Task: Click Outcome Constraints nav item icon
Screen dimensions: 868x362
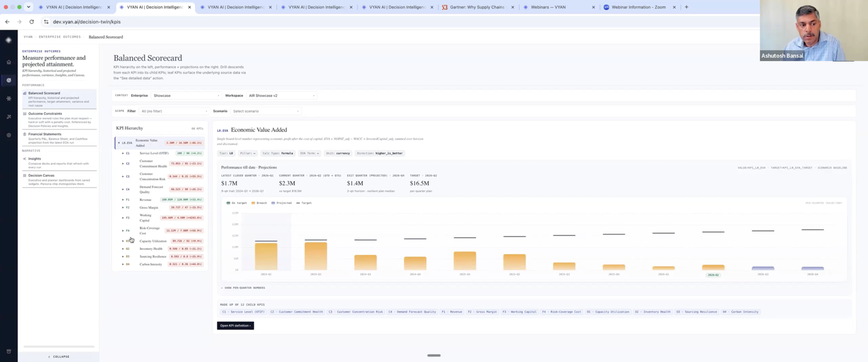Action: 25,114
